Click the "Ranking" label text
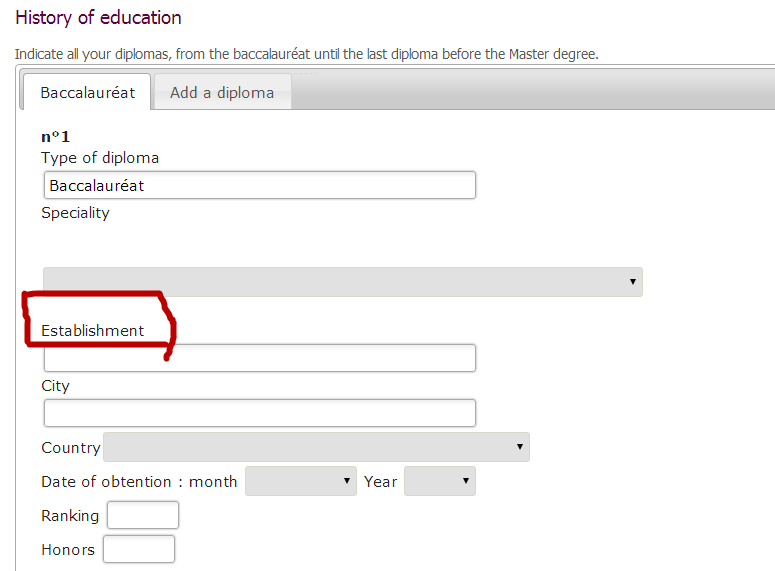775x571 pixels. (x=70, y=516)
